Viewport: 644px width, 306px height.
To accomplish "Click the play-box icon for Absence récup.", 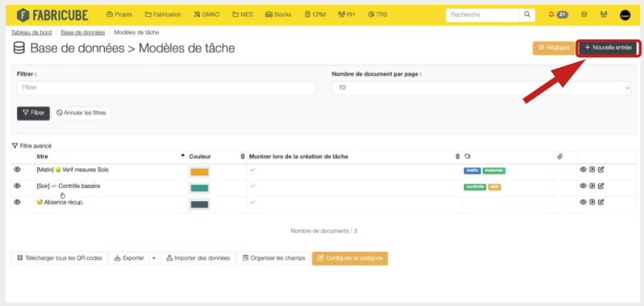I will pyautogui.click(x=592, y=202).
